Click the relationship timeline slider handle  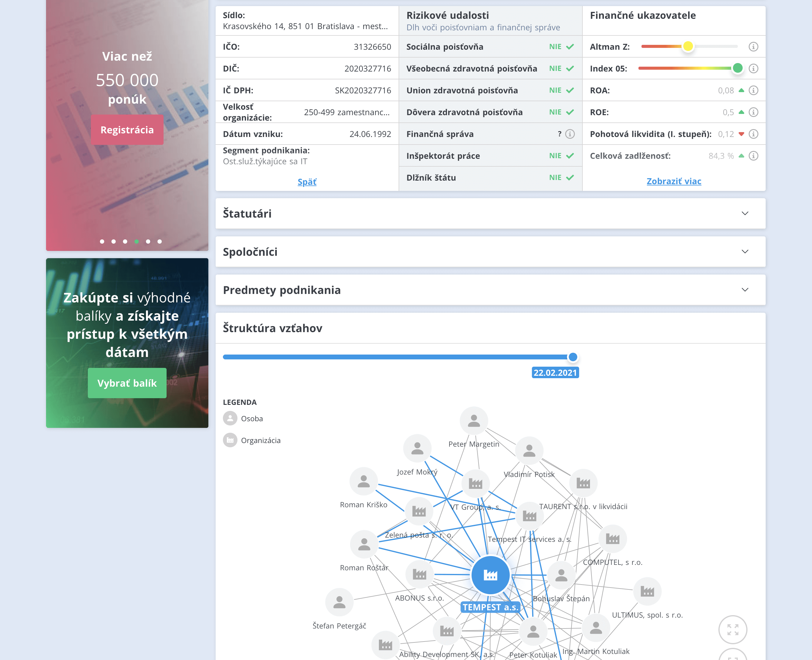point(573,357)
